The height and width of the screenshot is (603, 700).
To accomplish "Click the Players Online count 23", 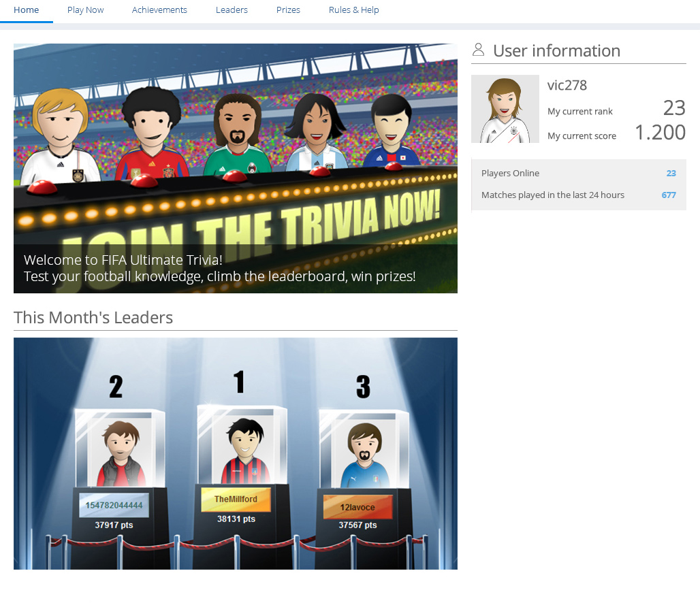I will pyautogui.click(x=671, y=173).
